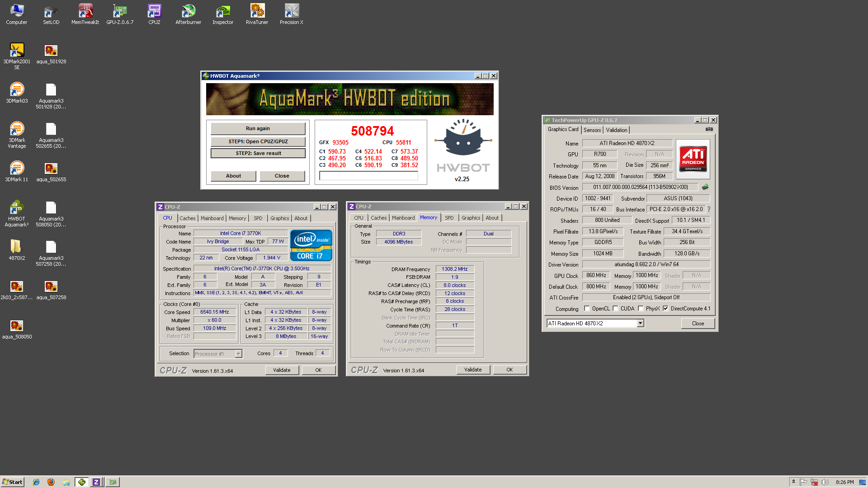
Task: Launch the Inspector desktop shortcut
Action: point(223,14)
